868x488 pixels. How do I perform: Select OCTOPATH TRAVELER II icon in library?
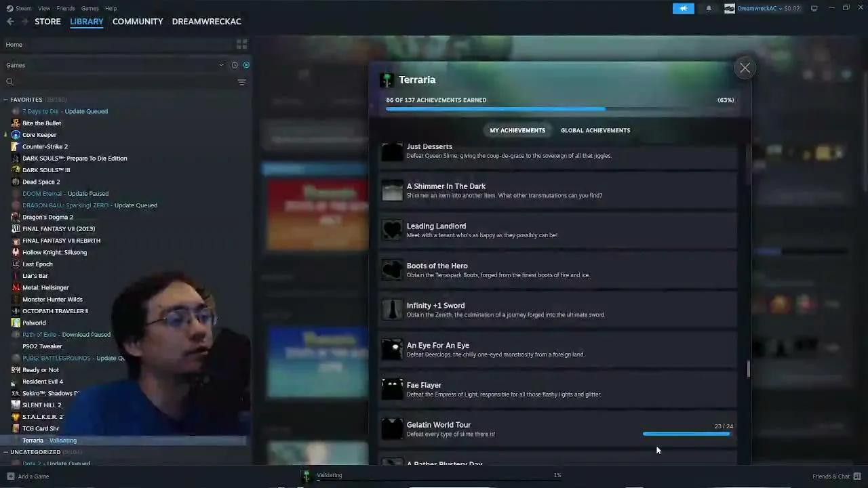tap(16, 311)
